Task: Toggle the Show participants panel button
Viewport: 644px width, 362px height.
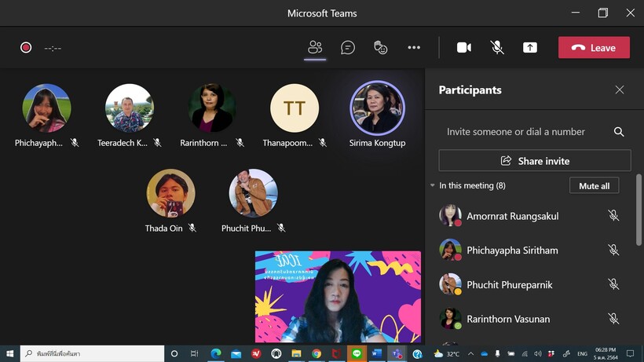Action: click(x=315, y=48)
